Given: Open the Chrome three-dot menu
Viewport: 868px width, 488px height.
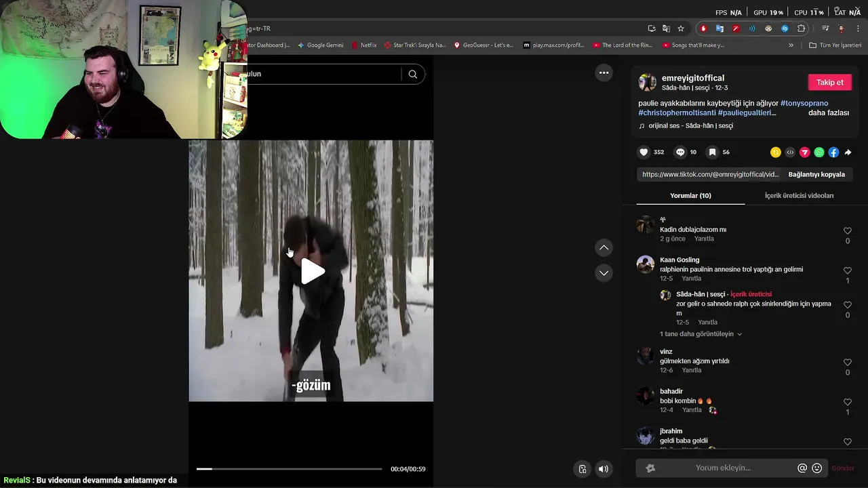Looking at the screenshot, I should pos(858,28).
